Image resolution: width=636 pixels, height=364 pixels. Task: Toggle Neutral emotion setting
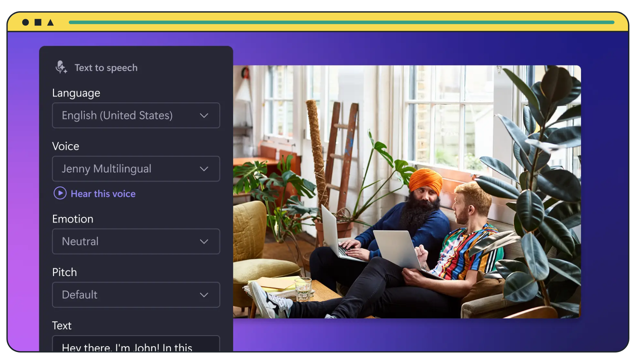click(136, 241)
